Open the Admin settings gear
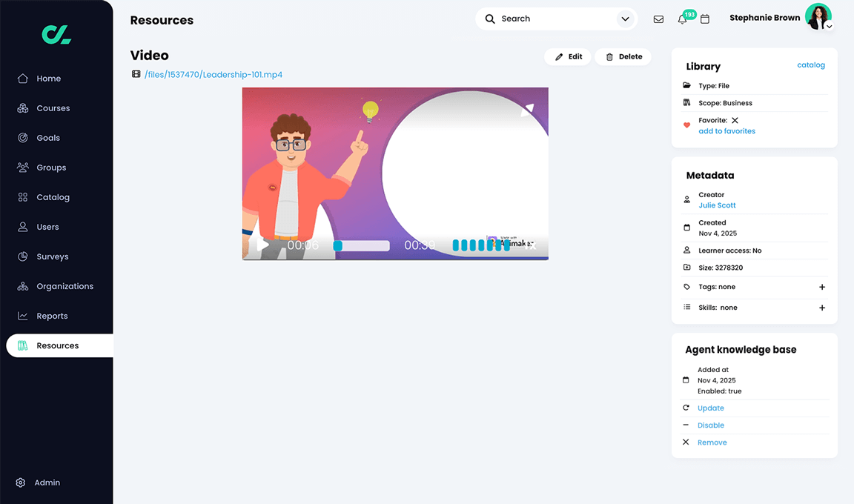This screenshot has height=504, width=854. tap(21, 483)
